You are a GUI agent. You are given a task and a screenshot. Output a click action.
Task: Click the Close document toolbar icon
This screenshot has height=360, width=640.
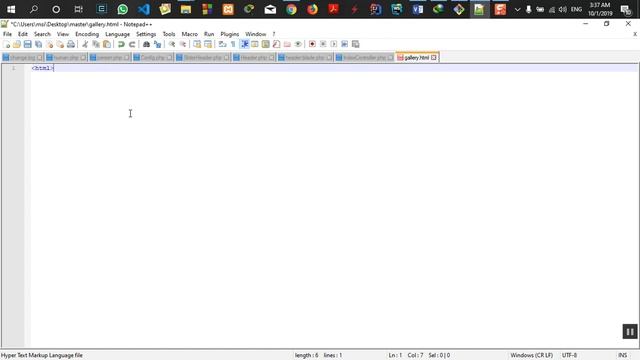[49, 44]
